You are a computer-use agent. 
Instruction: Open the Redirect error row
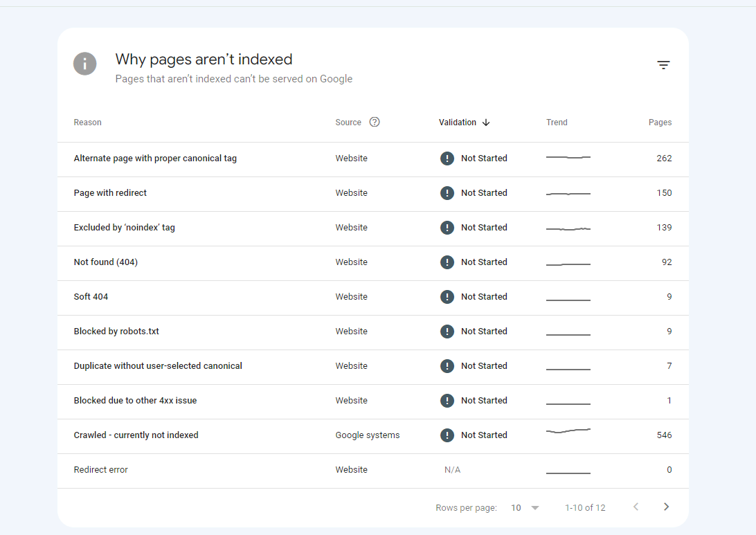100,469
